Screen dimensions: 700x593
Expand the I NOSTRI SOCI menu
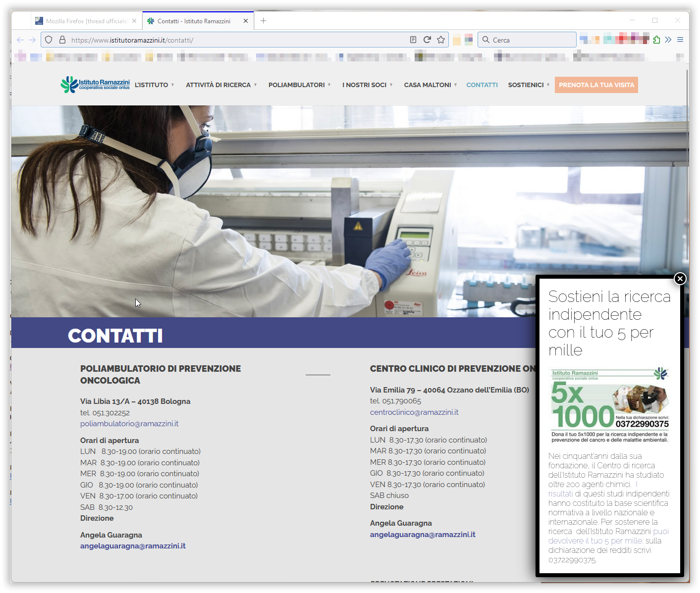pos(367,85)
